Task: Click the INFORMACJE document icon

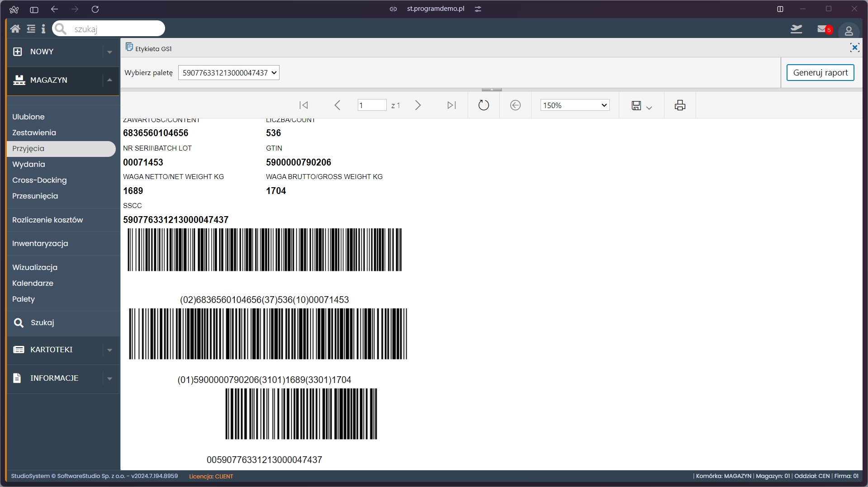Action: pyautogui.click(x=17, y=378)
